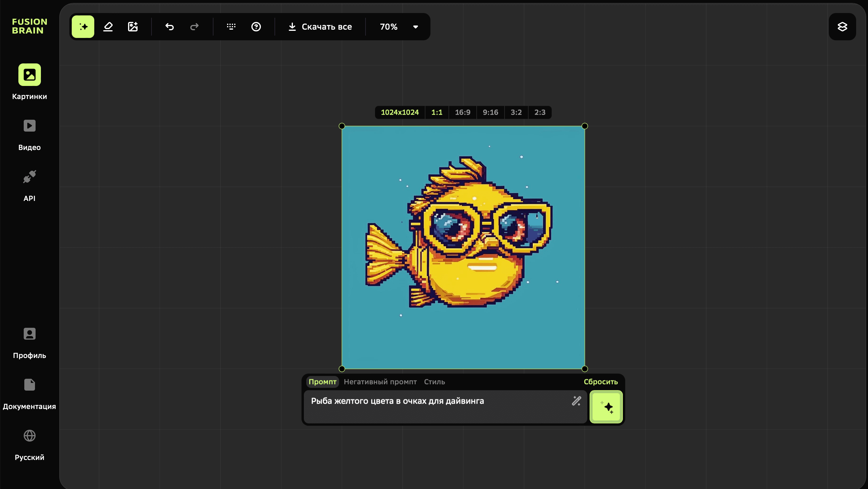Click Скачать все button
This screenshot has height=489, width=868.
[x=320, y=27]
